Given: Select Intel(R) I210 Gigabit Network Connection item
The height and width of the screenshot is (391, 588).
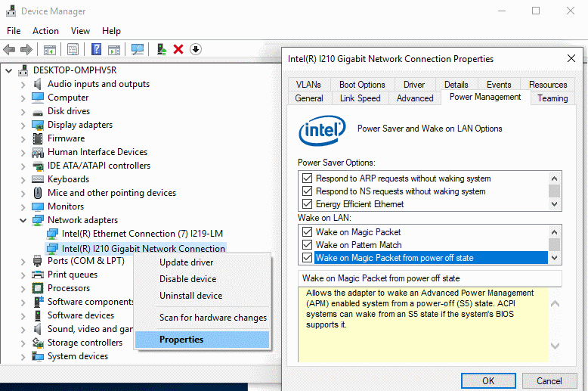Looking at the screenshot, I should coord(136,248).
